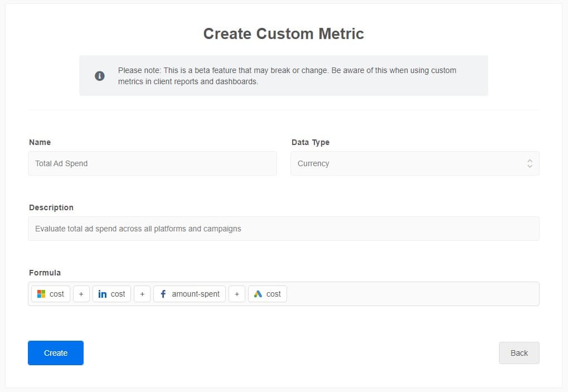The height and width of the screenshot is (392, 568).
Task: Click the Description field to edit it
Action: (x=284, y=229)
